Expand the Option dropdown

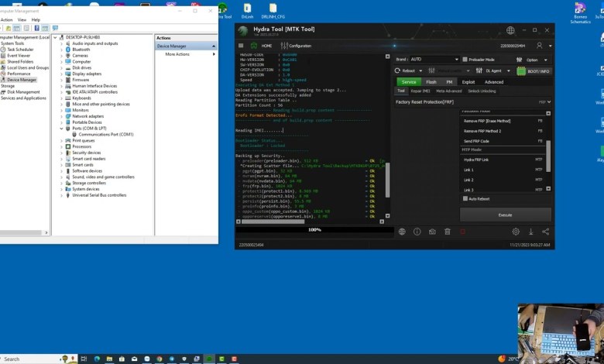point(534,59)
